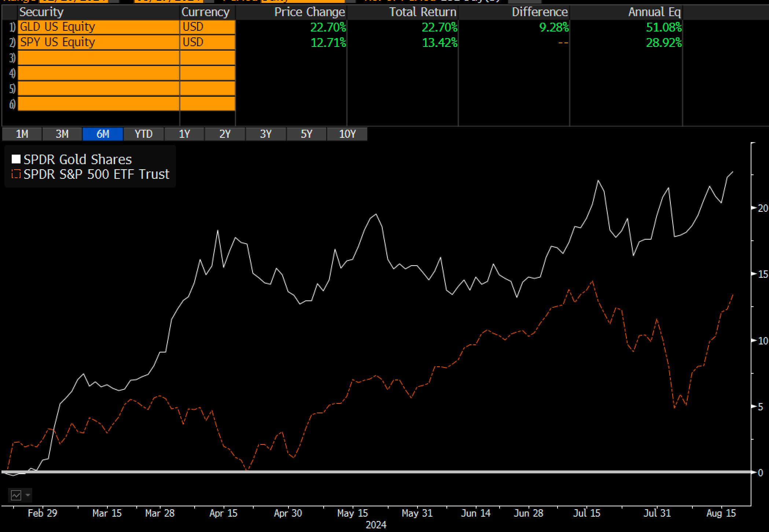Choose the 10Y range tab

pyautogui.click(x=347, y=134)
